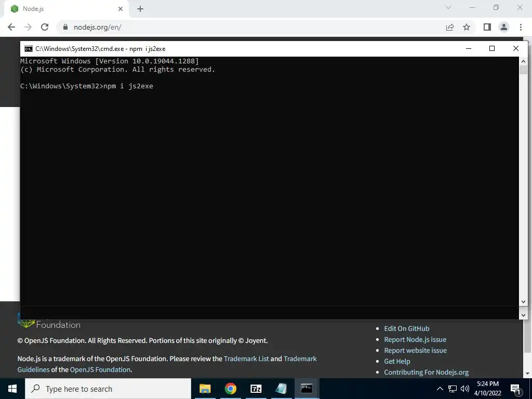
Task: Minimize the cmd.exe window
Action: [469, 48]
